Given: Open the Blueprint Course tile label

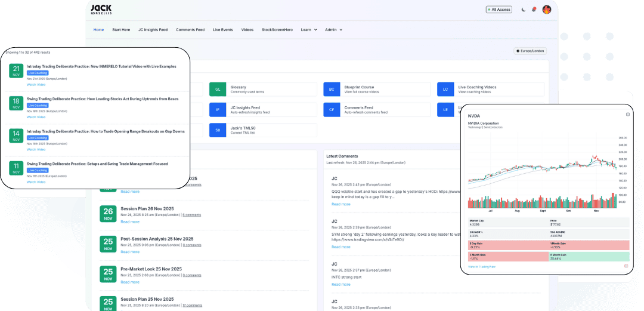Looking at the screenshot, I should tap(360, 87).
